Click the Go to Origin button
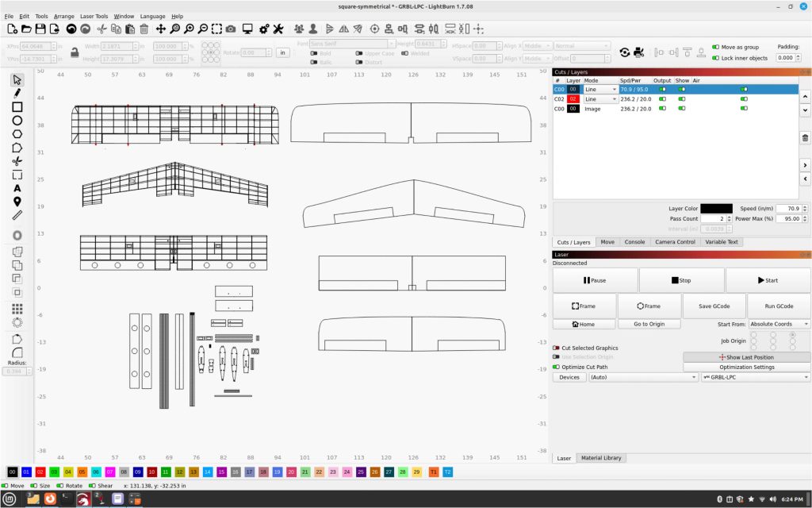This screenshot has height=508, width=812. tap(649, 324)
